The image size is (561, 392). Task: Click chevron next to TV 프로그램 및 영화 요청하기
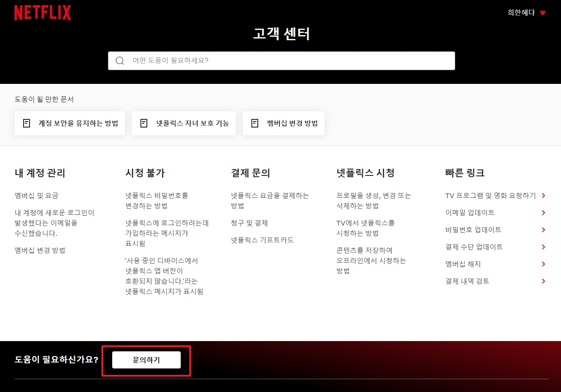pyautogui.click(x=543, y=196)
